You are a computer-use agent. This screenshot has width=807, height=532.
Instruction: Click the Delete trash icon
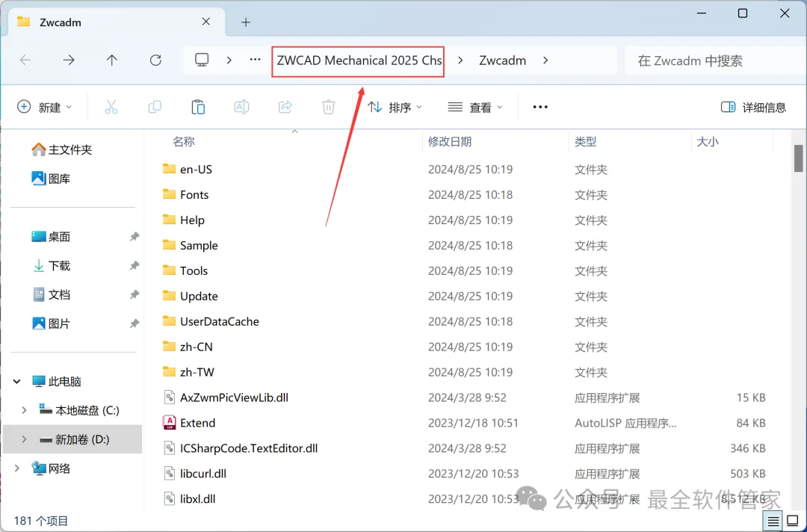[328, 107]
